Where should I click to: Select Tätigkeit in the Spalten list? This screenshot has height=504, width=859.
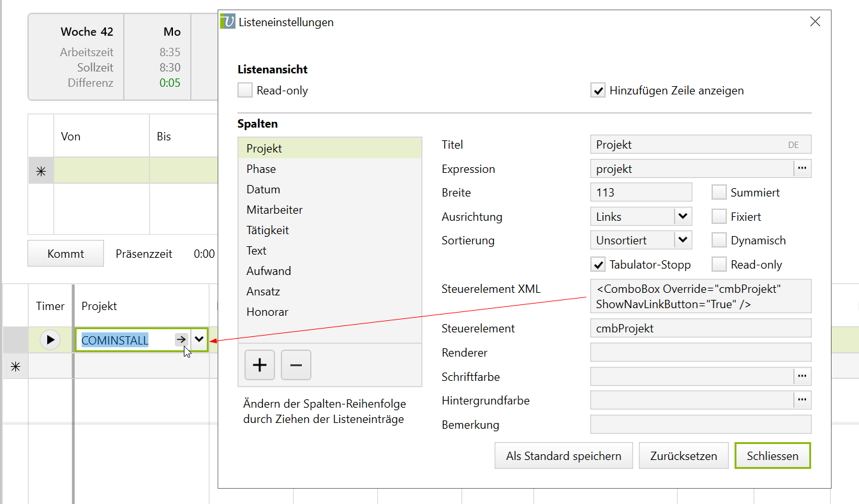click(x=267, y=230)
